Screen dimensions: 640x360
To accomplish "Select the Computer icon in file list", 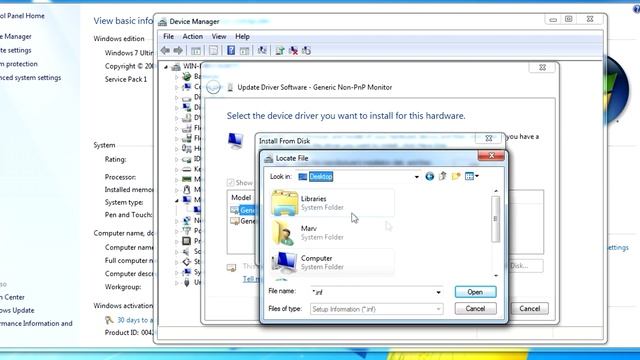I will [x=284, y=262].
